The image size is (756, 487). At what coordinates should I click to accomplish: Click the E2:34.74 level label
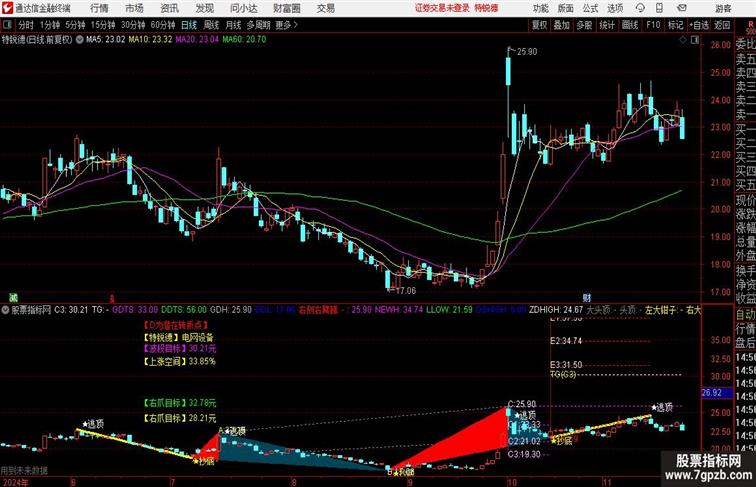[x=567, y=341]
